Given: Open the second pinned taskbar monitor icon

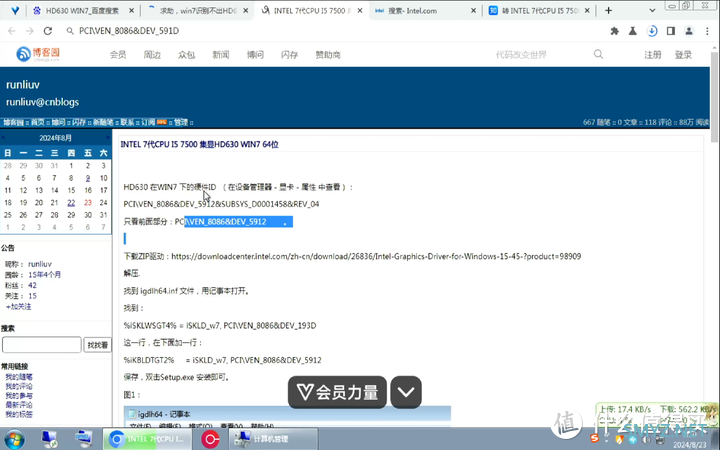Looking at the screenshot, I should point(84,439).
